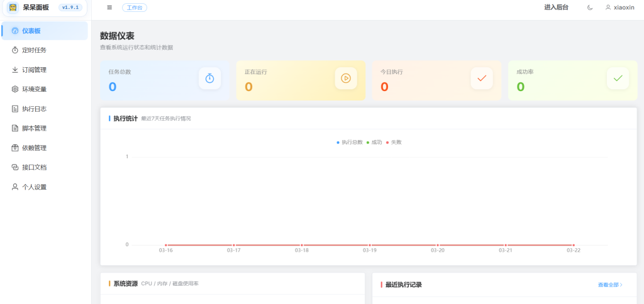Collapse the sidebar with hamburger icon
The width and height of the screenshot is (644, 304).
[109, 8]
